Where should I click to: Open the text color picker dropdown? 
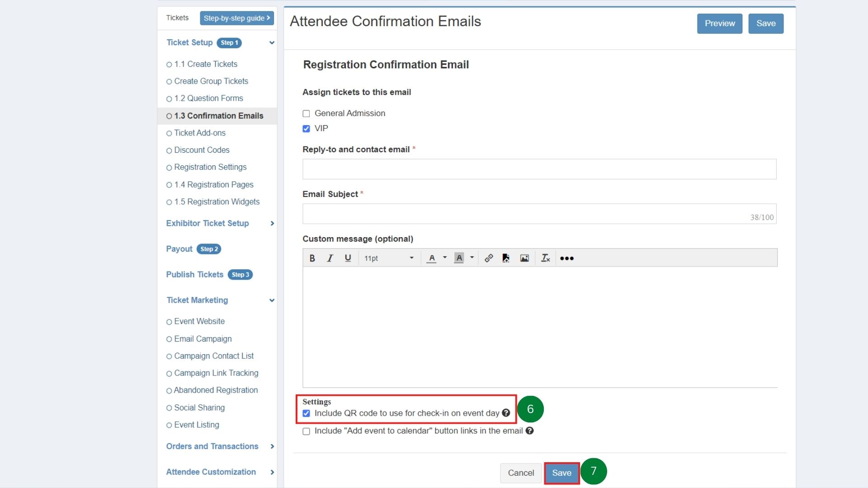pos(444,258)
